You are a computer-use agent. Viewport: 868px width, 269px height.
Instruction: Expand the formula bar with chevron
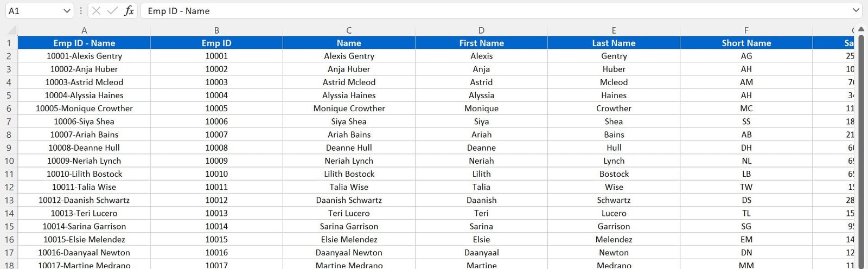click(856, 10)
